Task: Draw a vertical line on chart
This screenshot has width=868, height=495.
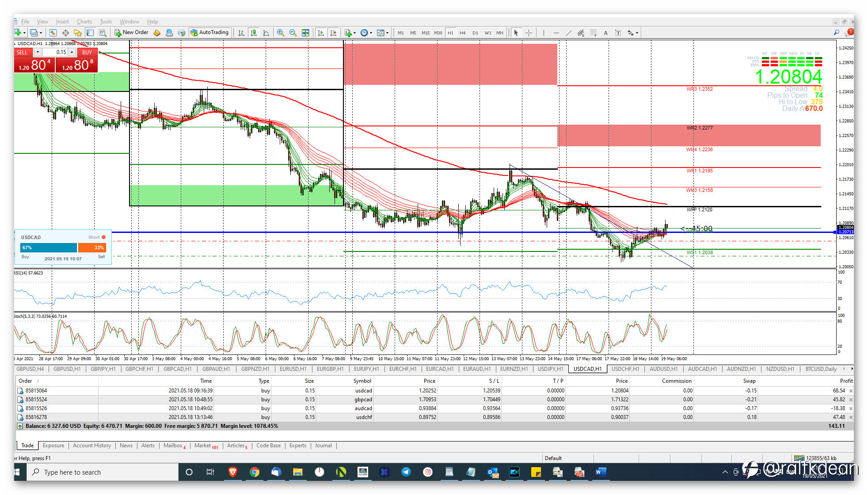Action: point(544,33)
